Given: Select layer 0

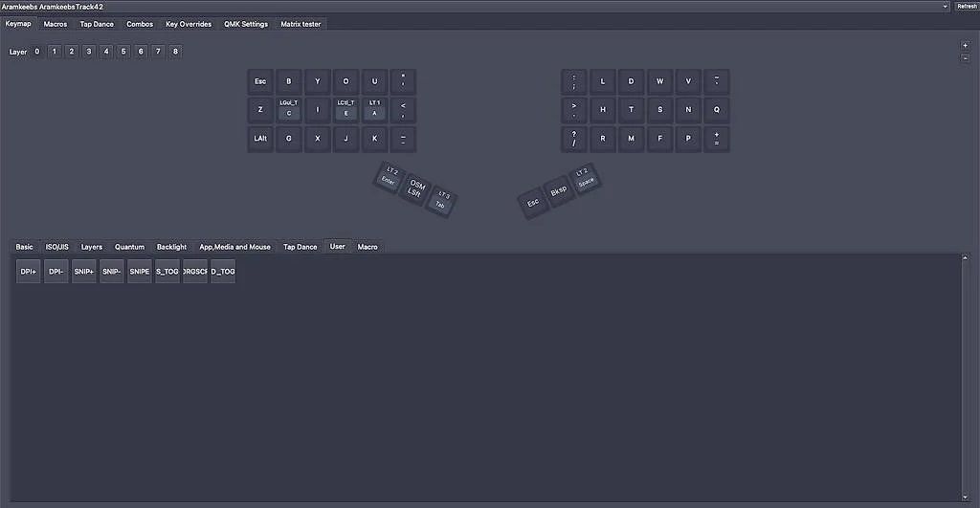Looking at the screenshot, I should 37,52.
